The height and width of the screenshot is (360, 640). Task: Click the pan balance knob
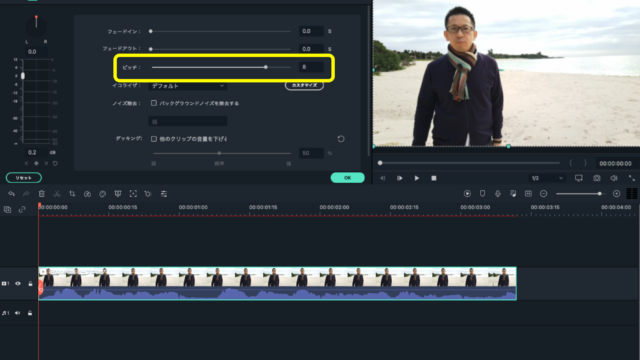(36, 27)
